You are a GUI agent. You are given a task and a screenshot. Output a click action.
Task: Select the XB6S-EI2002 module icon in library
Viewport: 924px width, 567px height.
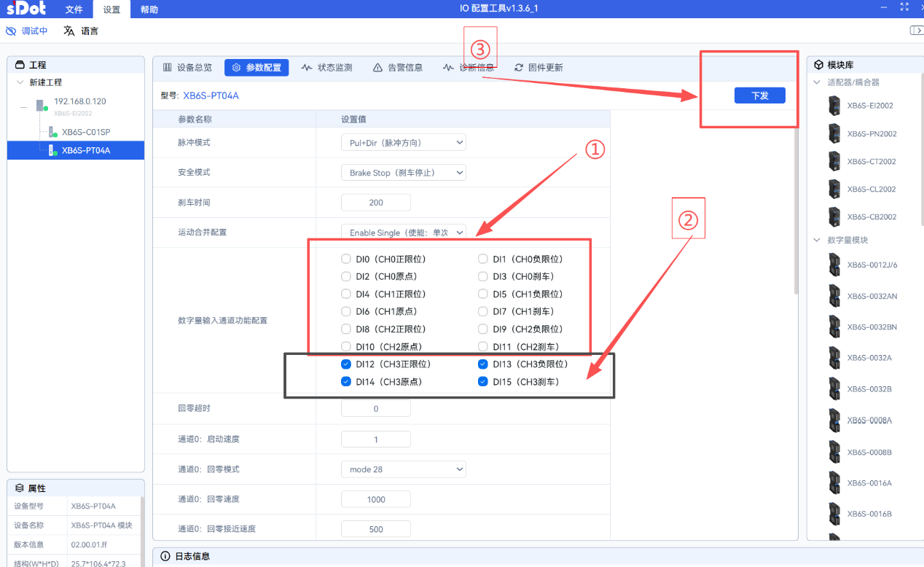[x=834, y=106]
